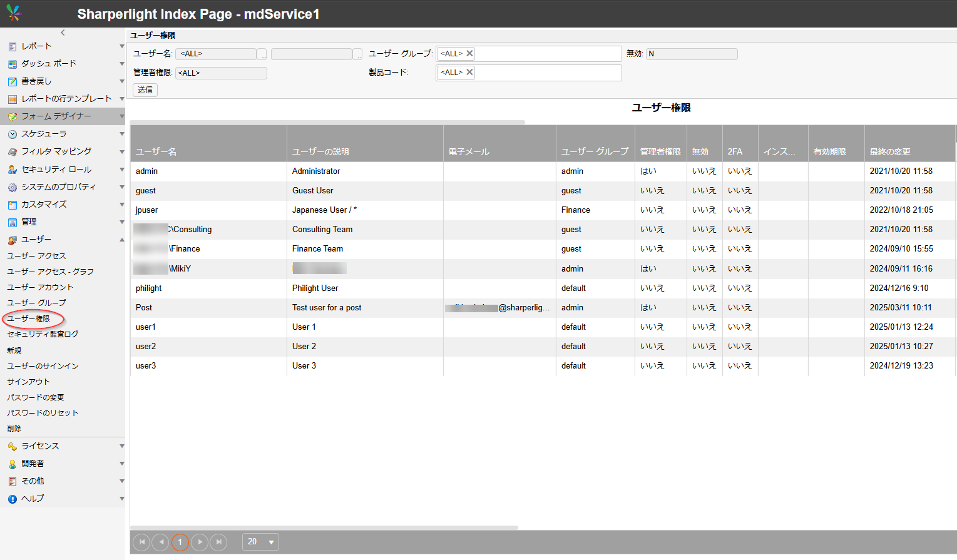Open lookup button beside first ユーザー名 field

[x=262, y=54]
